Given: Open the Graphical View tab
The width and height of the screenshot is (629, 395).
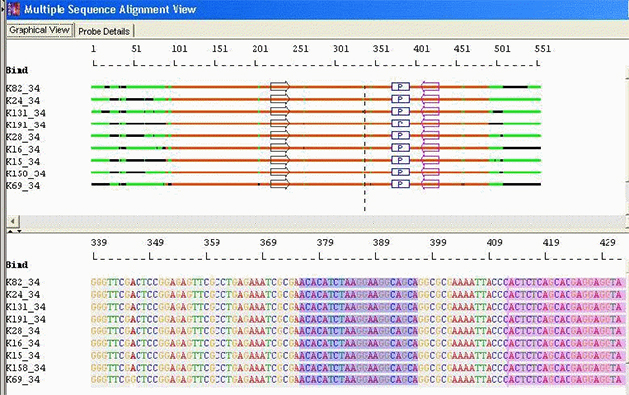Looking at the screenshot, I should (x=39, y=30).
